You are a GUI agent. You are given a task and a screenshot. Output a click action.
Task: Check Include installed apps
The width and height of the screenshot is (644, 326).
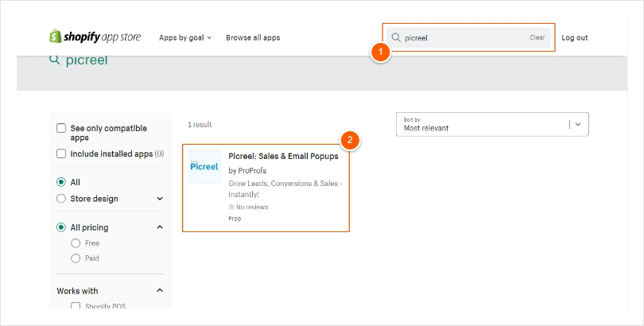61,153
